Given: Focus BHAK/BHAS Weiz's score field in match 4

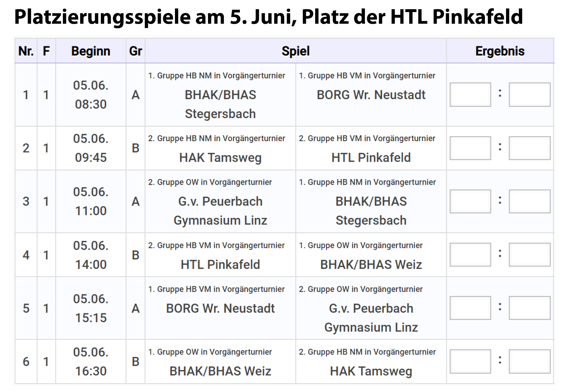Looking at the screenshot, I should pos(529,255).
